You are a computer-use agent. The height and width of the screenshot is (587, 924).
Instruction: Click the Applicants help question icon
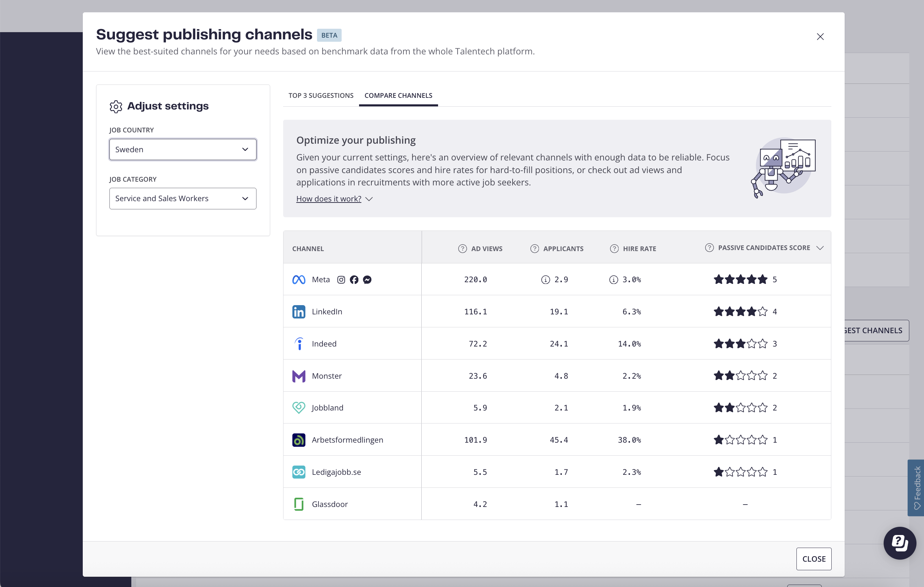(534, 248)
